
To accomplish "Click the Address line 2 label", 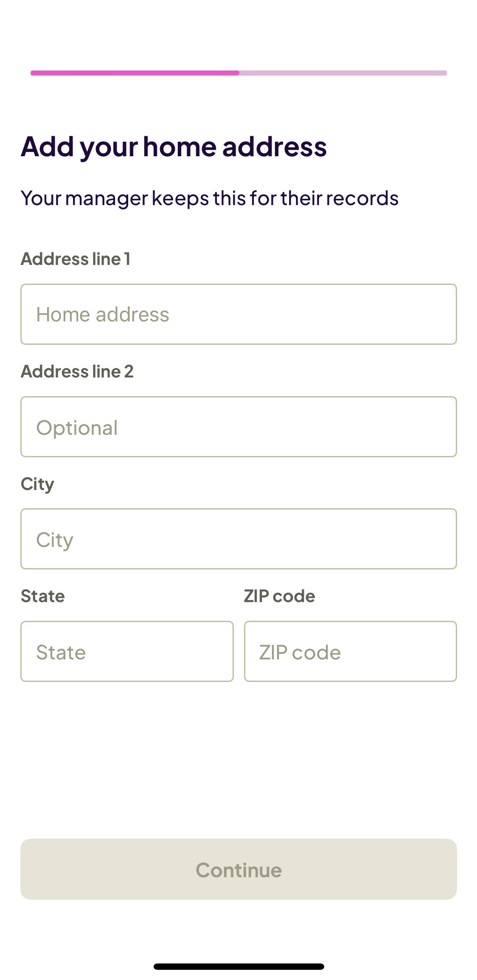I will pos(78,371).
